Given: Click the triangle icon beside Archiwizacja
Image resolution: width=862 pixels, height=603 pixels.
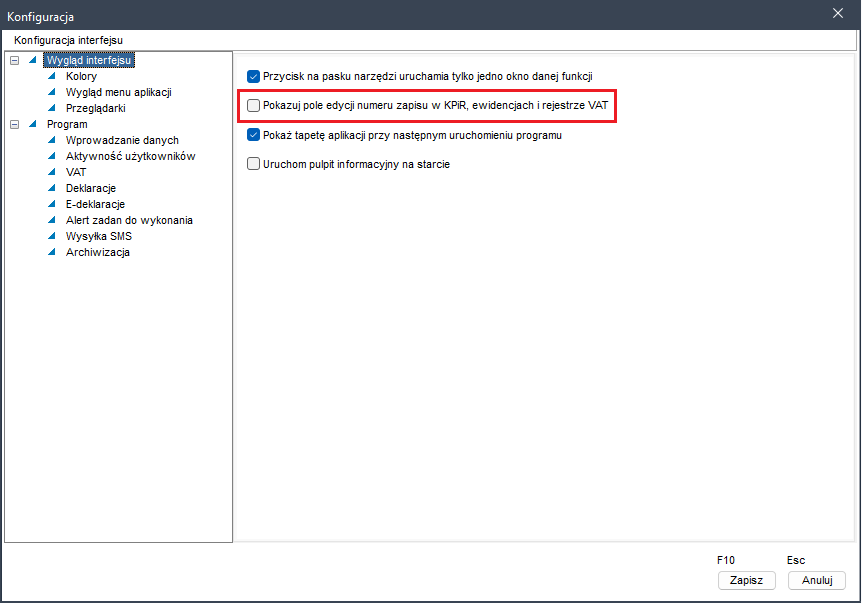Looking at the screenshot, I should [52, 251].
